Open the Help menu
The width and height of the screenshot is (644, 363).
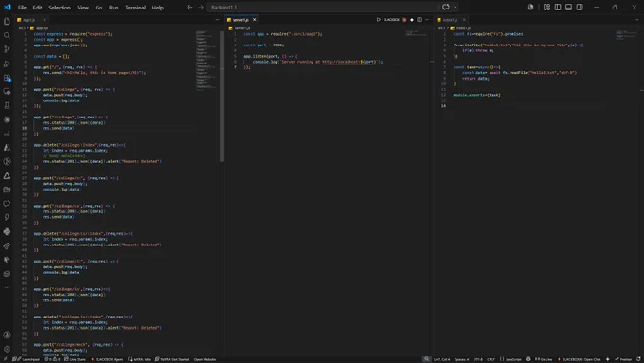158,8
